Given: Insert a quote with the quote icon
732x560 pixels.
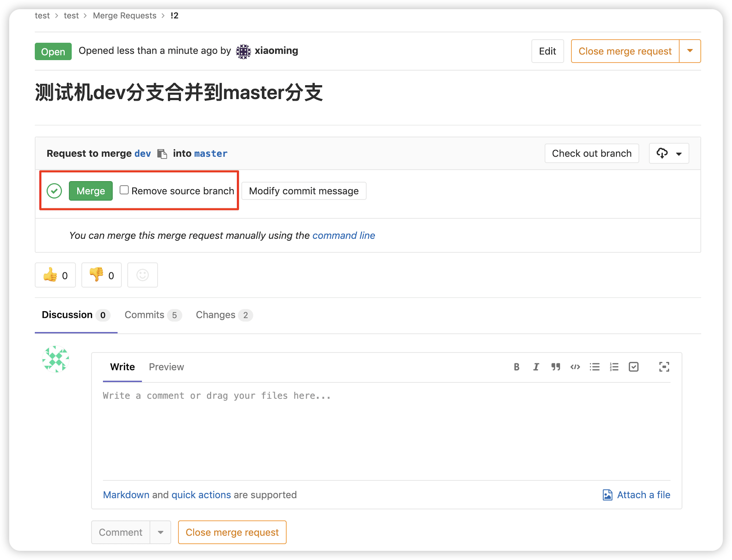Looking at the screenshot, I should [x=555, y=367].
